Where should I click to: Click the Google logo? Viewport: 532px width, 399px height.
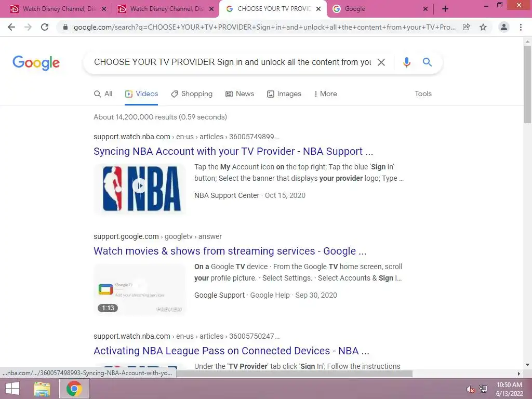point(36,63)
